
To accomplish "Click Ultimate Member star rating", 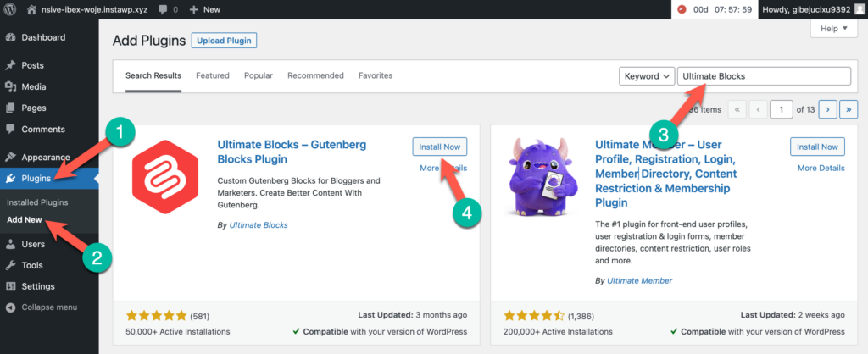I will point(534,316).
